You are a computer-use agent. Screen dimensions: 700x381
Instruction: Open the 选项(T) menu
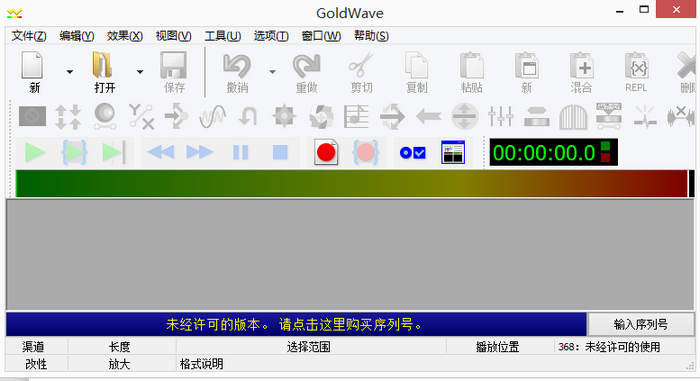coord(271,36)
